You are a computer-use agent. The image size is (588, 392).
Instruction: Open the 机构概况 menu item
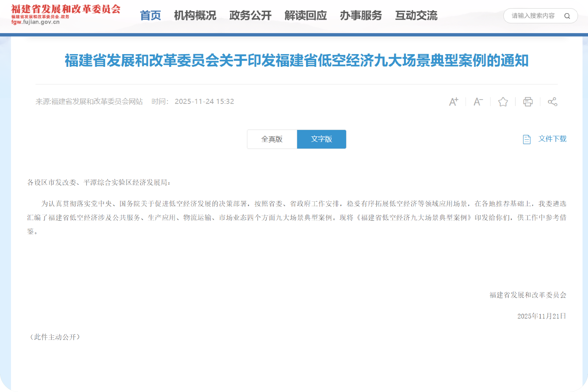pyautogui.click(x=195, y=15)
